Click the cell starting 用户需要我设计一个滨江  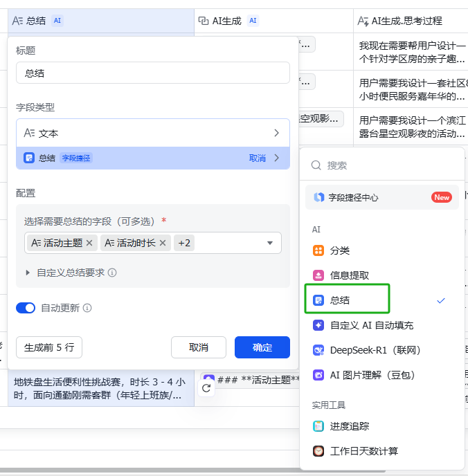[411, 127]
